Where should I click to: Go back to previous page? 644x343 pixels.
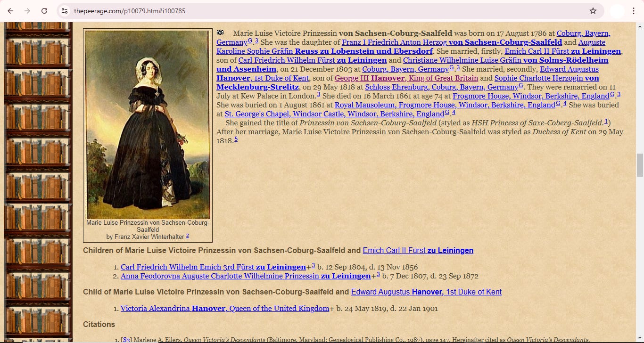(10, 11)
